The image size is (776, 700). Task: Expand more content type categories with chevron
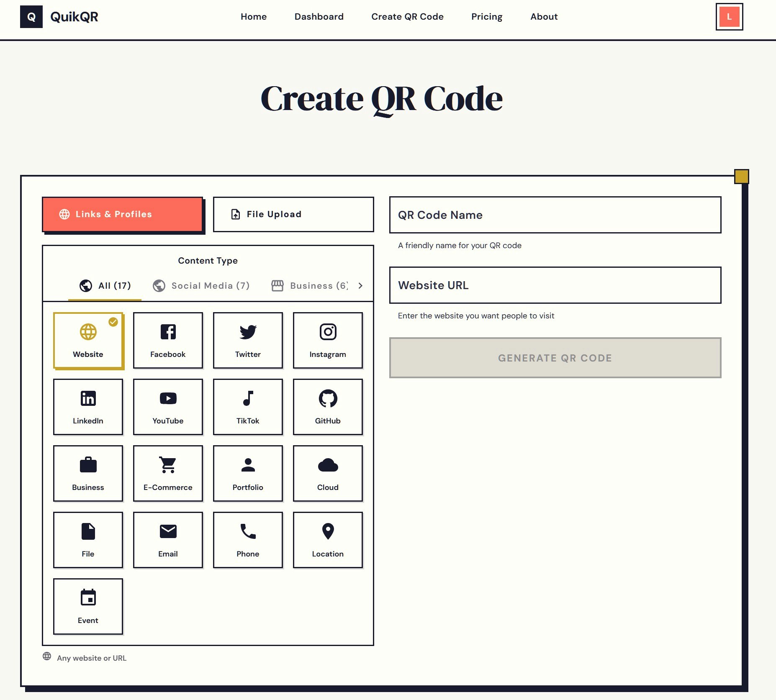tap(360, 286)
